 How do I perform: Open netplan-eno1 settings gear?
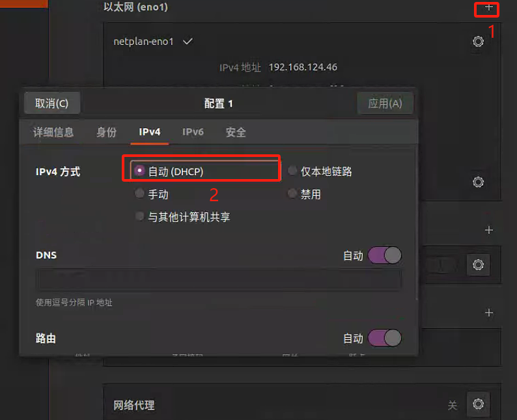478,42
